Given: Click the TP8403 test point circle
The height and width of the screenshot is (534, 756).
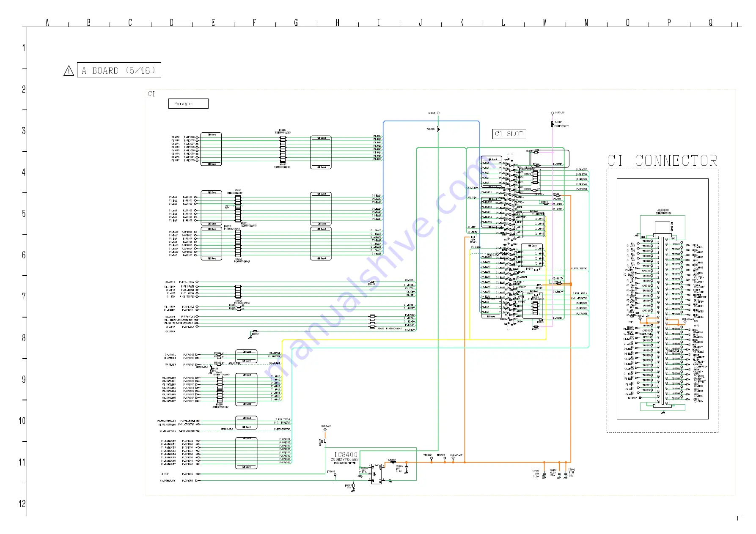Looking at the screenshot, I should coord(335,475).
